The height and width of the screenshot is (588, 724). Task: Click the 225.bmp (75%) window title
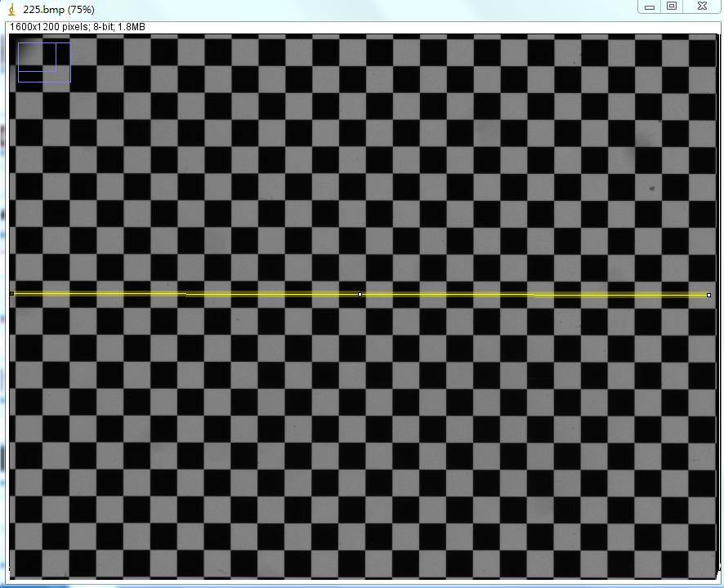coord(59,9)
